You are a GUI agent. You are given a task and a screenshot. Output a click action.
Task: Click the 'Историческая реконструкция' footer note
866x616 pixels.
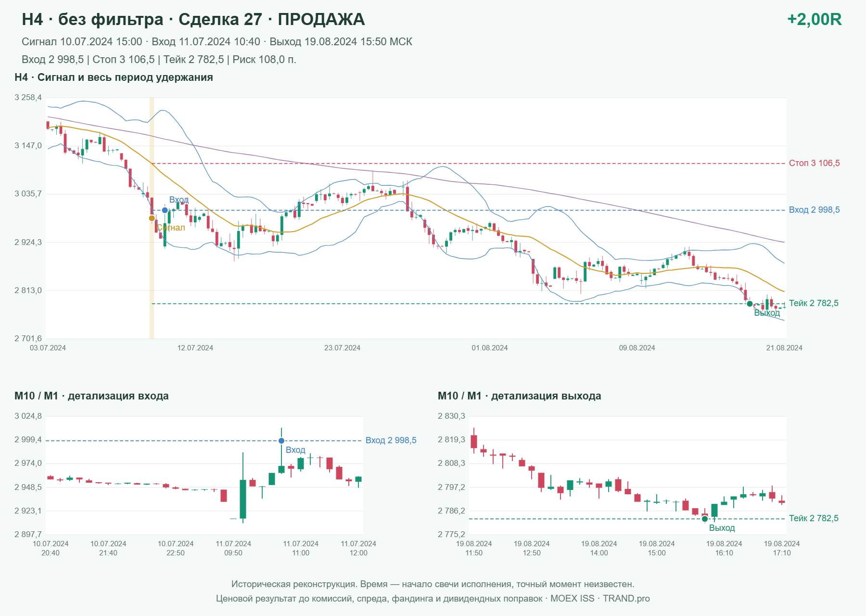click(433, 584)
